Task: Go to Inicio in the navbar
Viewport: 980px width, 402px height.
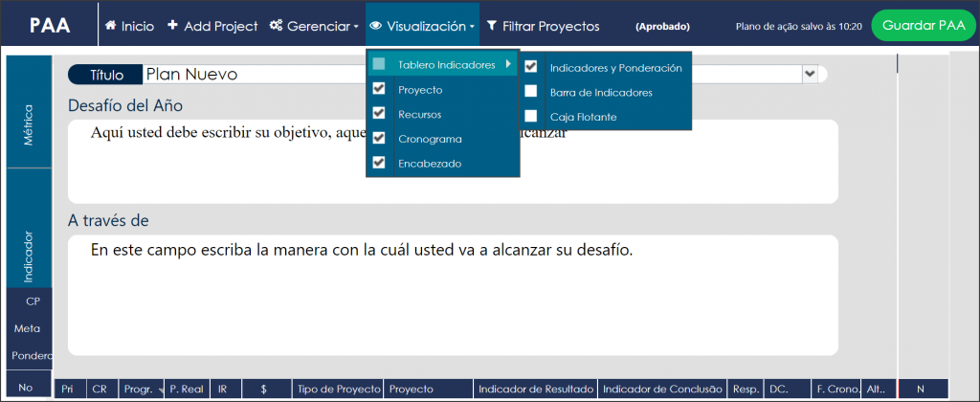Action: click(129, 26)
